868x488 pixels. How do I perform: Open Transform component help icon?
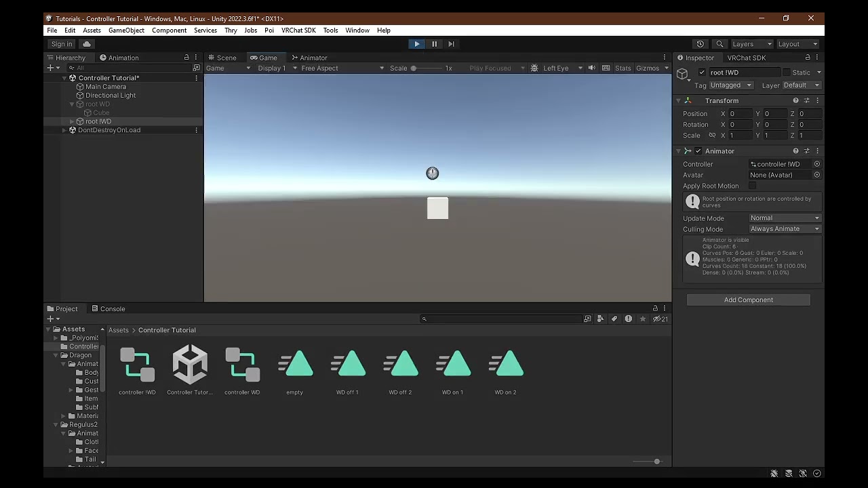(x=796, y=100)
